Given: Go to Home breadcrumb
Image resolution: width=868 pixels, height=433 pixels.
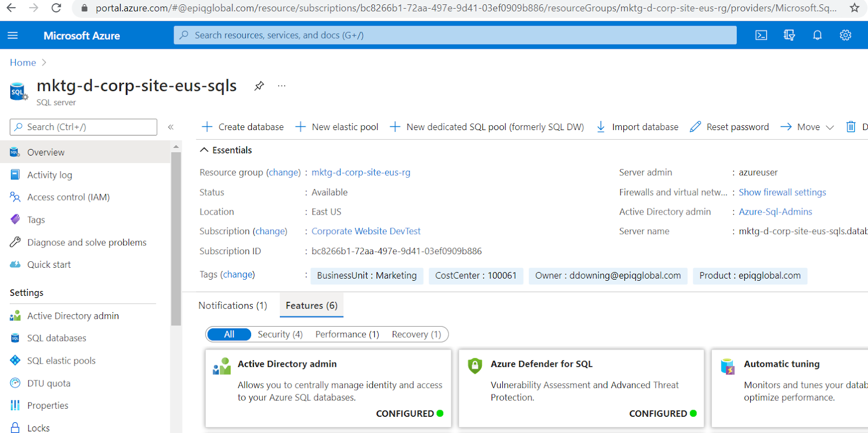Looking at the screenshot, I should point(23,62).
